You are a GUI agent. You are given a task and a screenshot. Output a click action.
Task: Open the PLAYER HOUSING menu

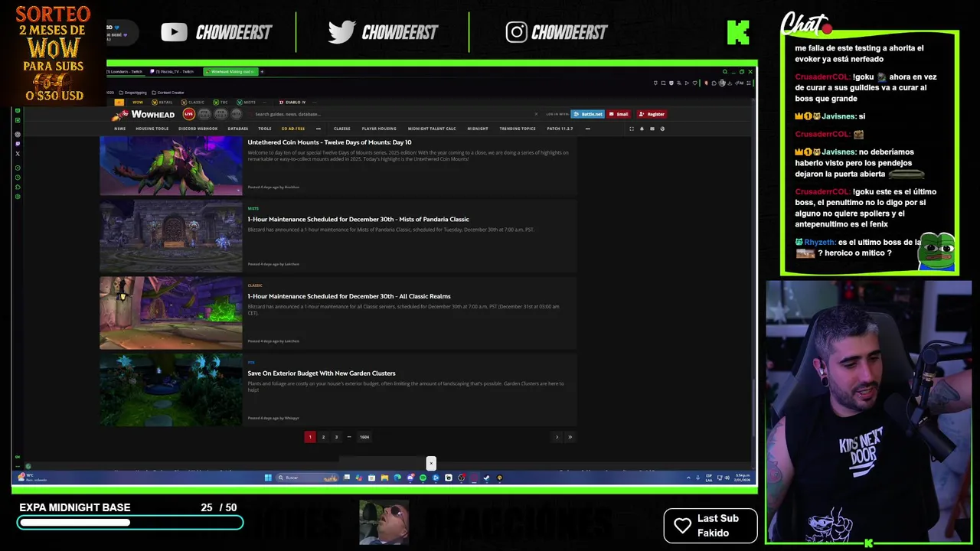pos(379,129)
